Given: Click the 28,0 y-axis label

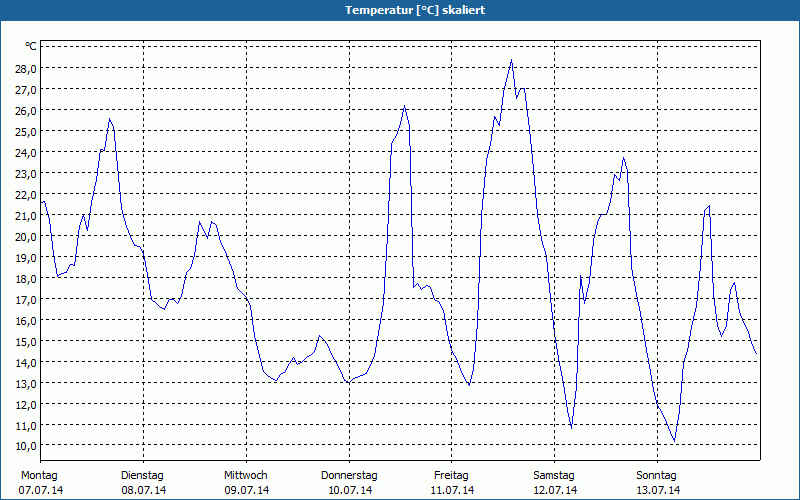Looking at the screenshot, I should [x=26, y=68].
